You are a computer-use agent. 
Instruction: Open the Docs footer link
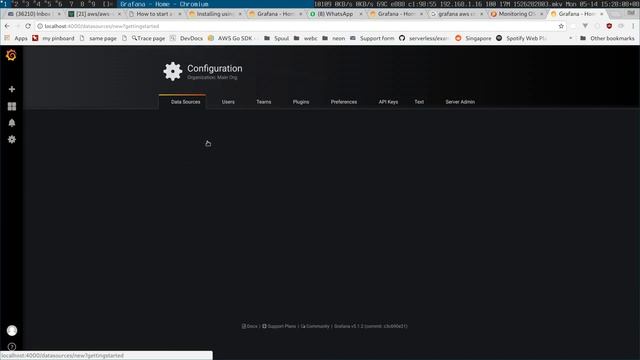(250, 326)
